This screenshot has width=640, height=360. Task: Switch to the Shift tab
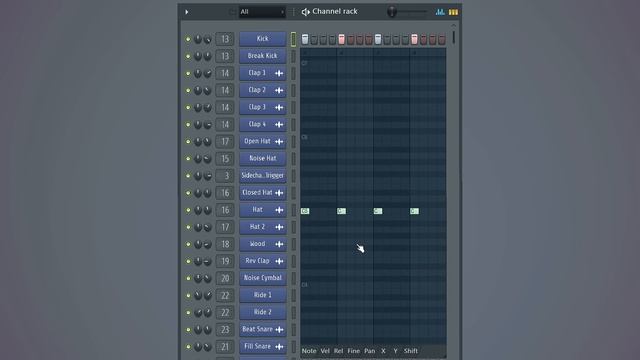[x=411, y=351]
